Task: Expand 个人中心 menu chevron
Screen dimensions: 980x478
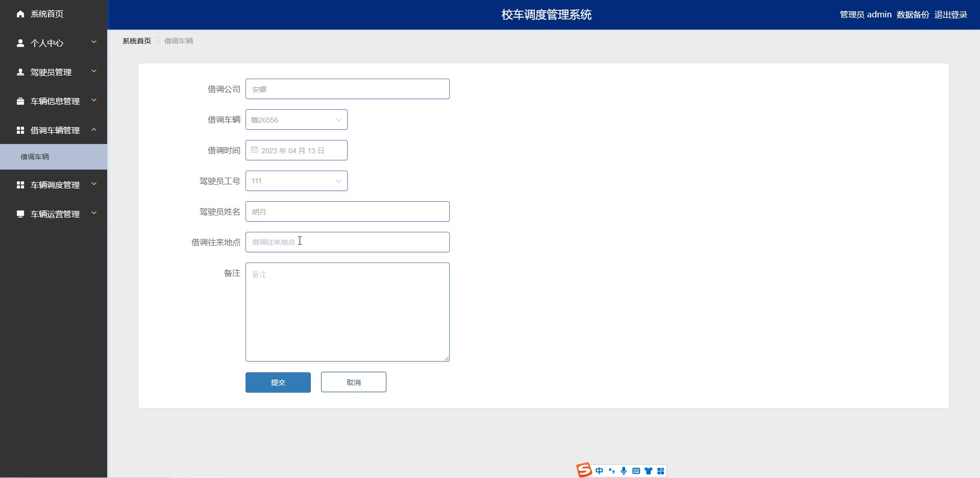Action: point(94,42)
